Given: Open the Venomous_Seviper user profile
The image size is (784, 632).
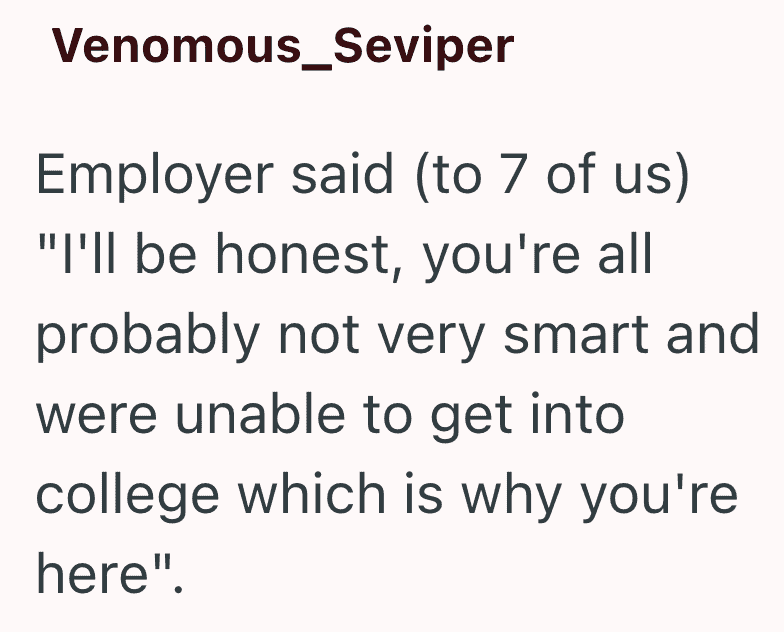Looking at the screenshot, I should 283,46.
